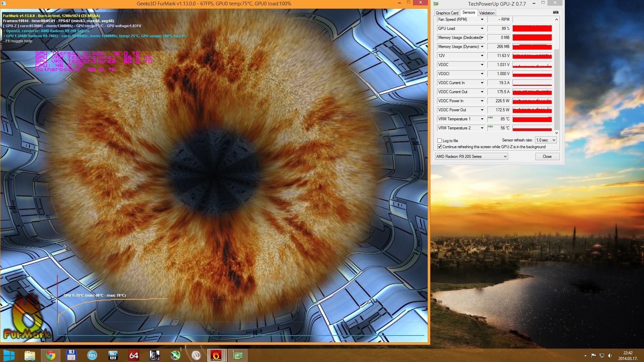Open the volume speaker tray icon
This screenshot has width=644, height=362.
point(610,356)
